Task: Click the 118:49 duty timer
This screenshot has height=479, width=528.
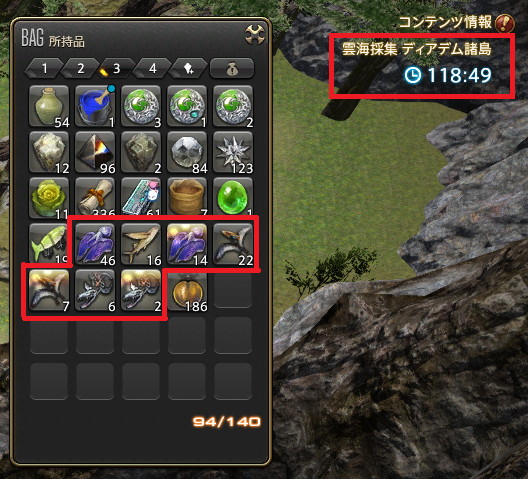Action: [448, 75]
